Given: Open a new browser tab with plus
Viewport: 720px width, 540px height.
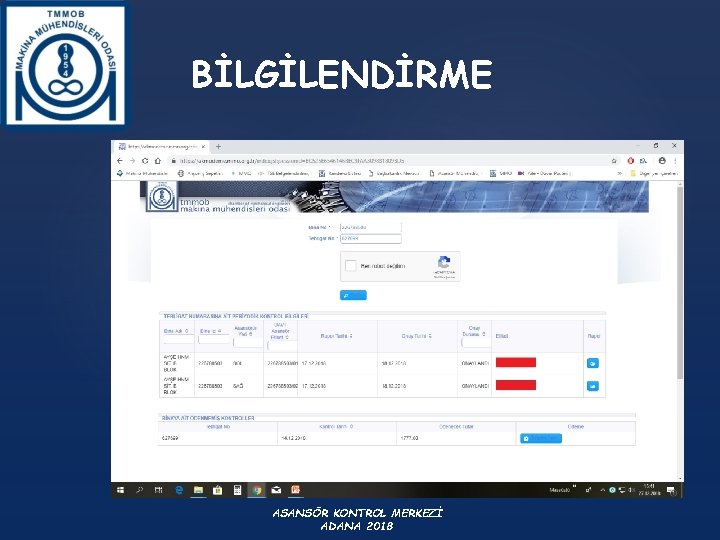Looking at the screenshot, I should (x=219, y=146).
